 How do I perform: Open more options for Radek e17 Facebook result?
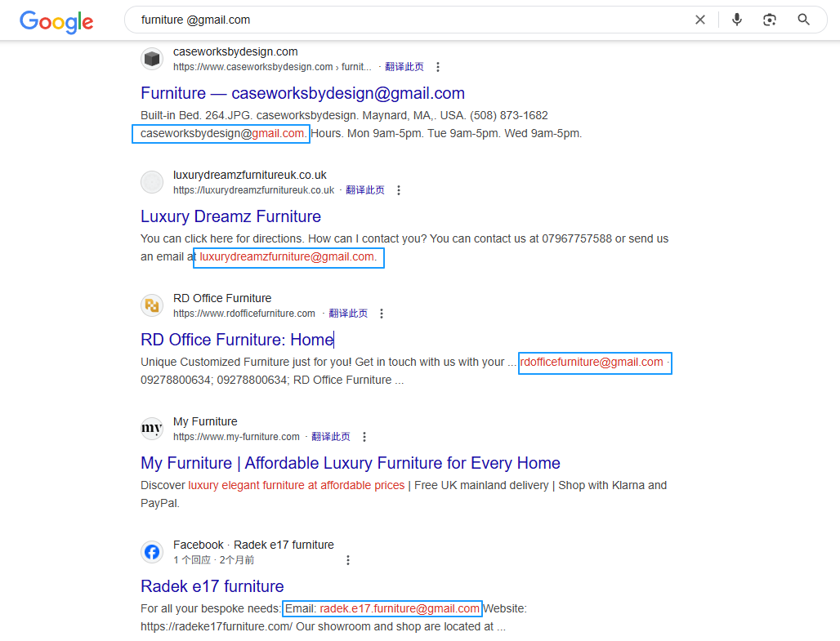347,559
